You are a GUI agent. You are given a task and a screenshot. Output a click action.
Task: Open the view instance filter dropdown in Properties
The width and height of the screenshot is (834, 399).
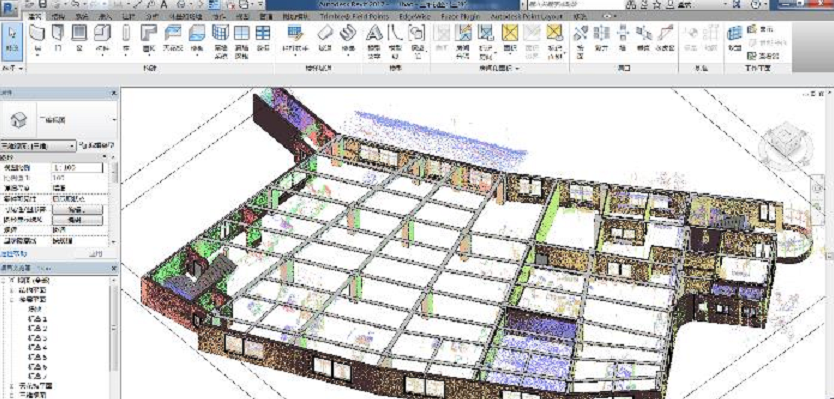coord(38,145)
